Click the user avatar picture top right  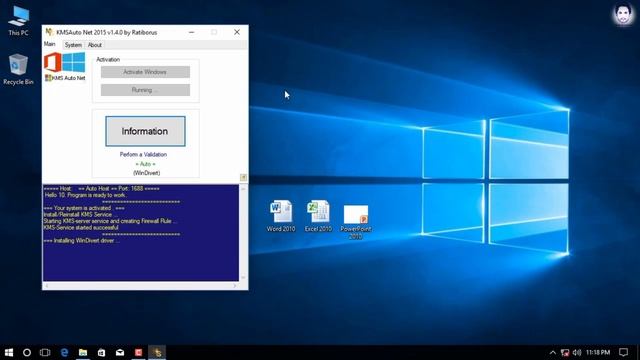point(623,14)
